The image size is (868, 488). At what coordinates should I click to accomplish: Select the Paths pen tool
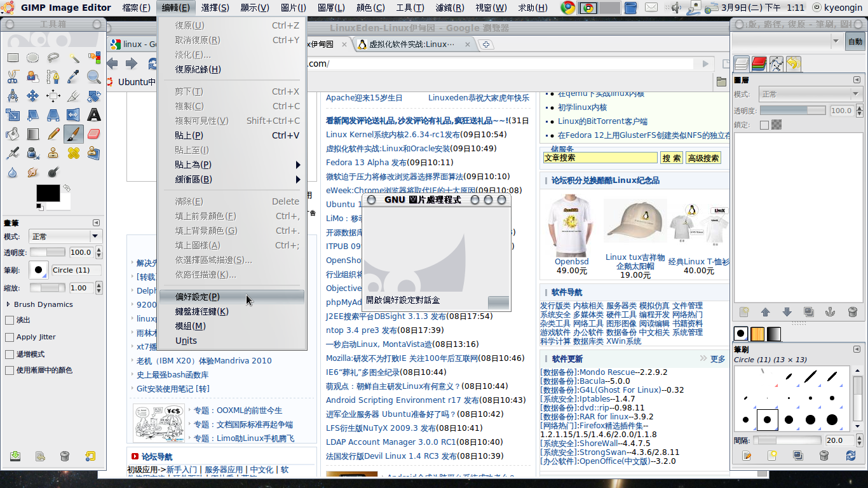click(x=53, y=77)
